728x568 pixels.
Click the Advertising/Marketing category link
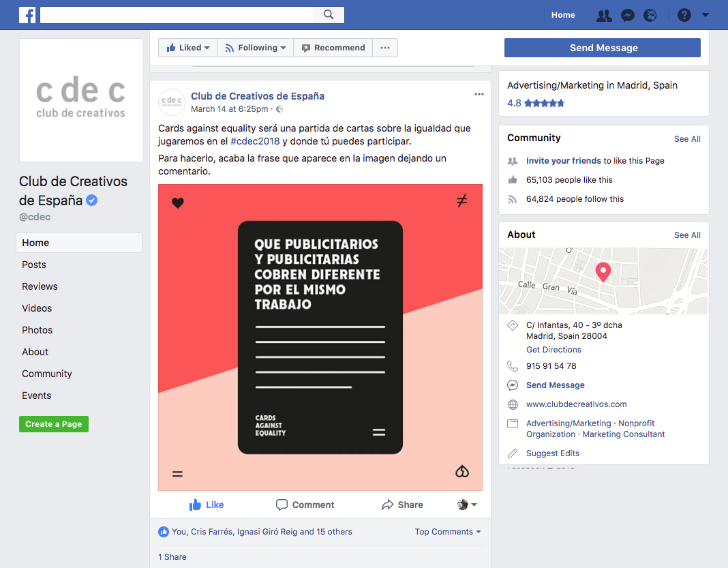click(568, 423)
